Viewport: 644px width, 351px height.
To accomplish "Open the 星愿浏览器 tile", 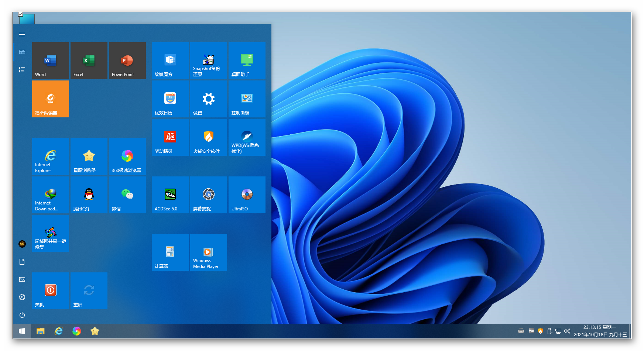I will (89, 156).
